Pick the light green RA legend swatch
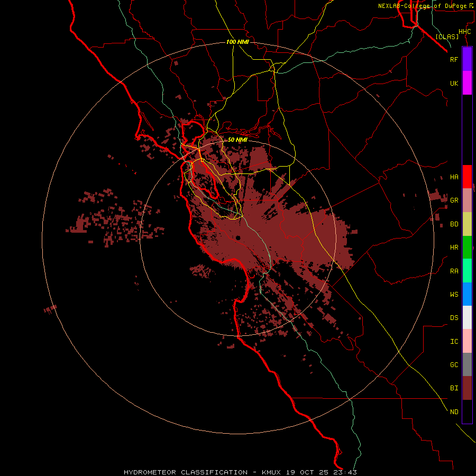476x476 pixels. point(467,271)
